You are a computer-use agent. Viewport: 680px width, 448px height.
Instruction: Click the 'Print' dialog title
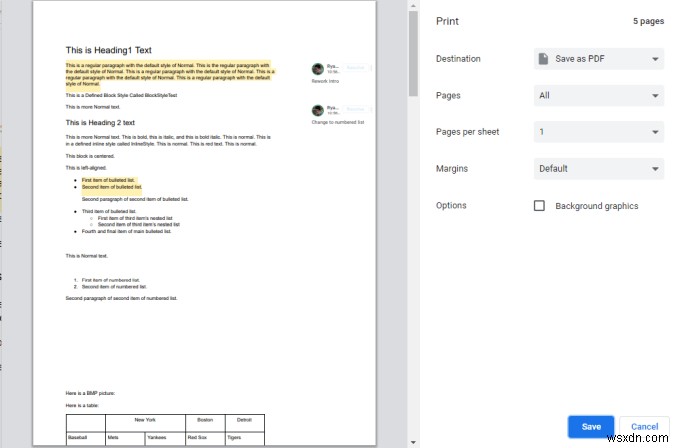(447, 21)
